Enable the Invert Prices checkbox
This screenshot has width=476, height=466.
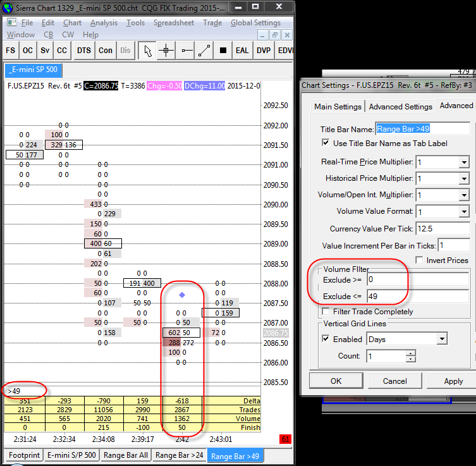[419, 260]
